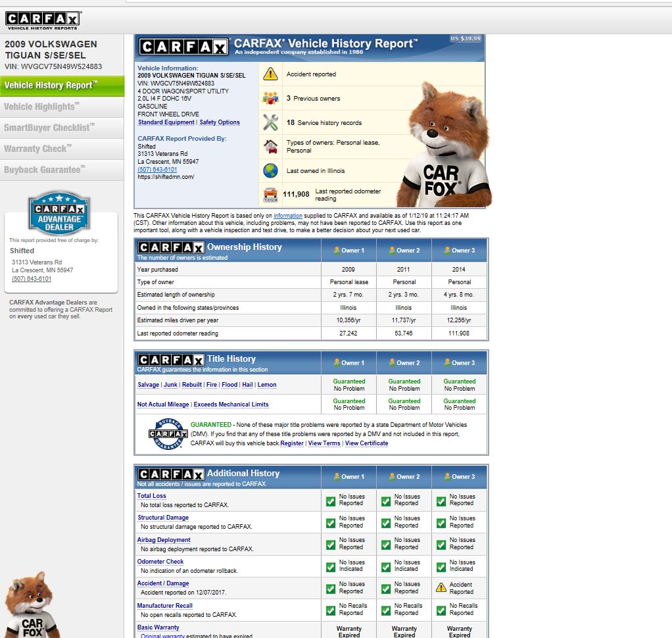Click the Buyback Guarantee seal icon
This screenshot has width=672, height=638.
168,434
